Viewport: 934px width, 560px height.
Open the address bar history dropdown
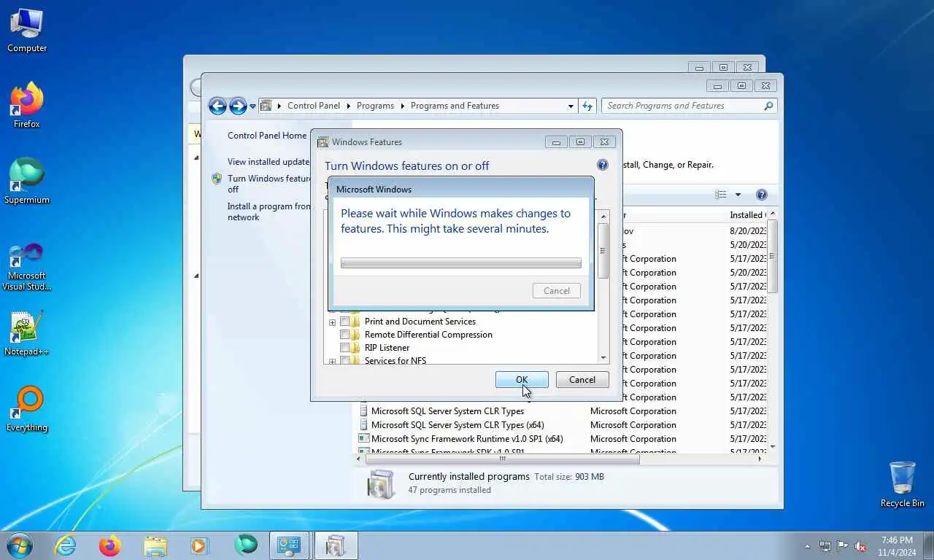[571, 106]
